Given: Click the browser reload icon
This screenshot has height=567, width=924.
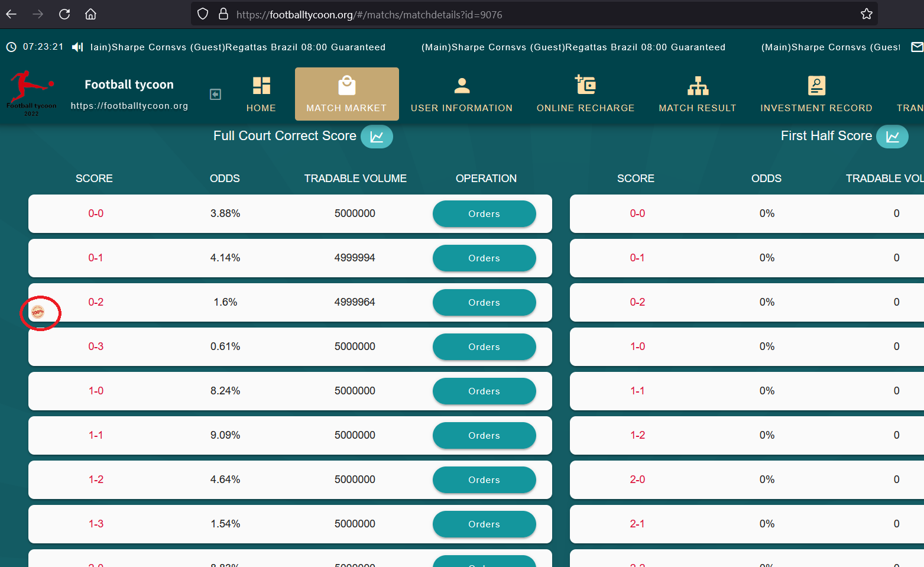Looking at the screenshot, I should (x=64, y=14).
